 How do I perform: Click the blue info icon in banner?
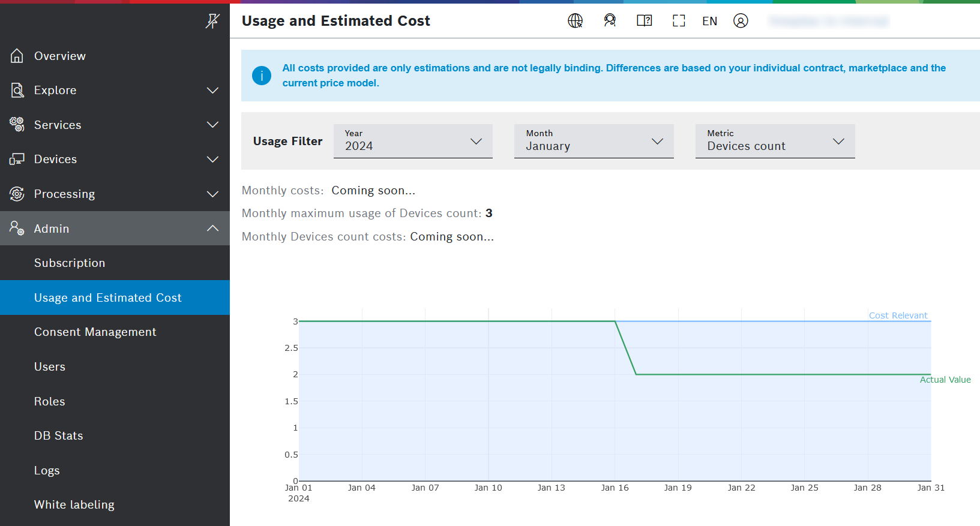[x=262, y=76]
